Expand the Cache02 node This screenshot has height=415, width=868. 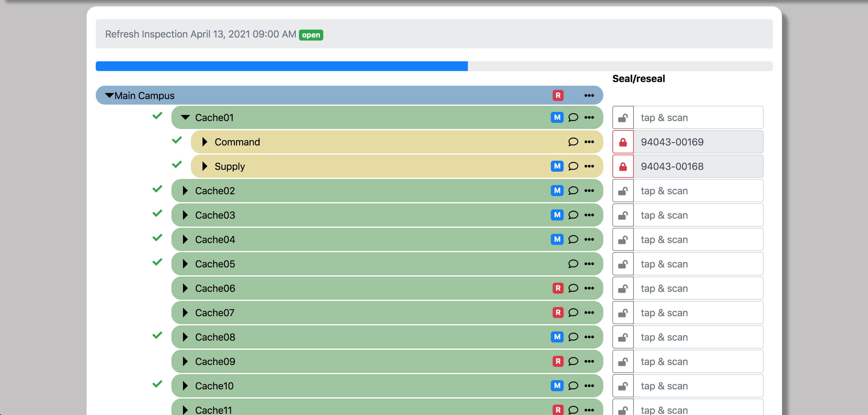coord(185,190)
